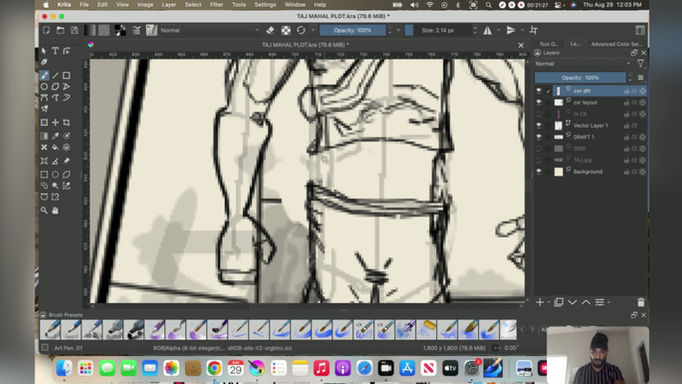Adjust the layer opacity slider
This screenshot has height=384, width=682.
580,78
